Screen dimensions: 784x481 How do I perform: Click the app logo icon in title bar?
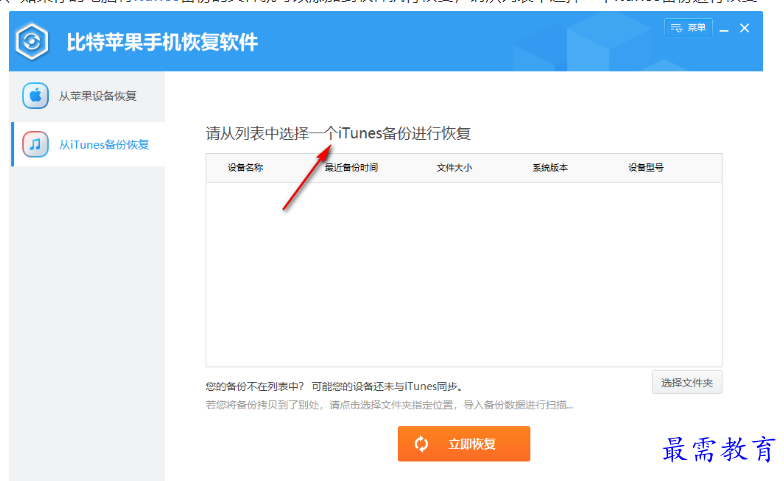(32, 42)
